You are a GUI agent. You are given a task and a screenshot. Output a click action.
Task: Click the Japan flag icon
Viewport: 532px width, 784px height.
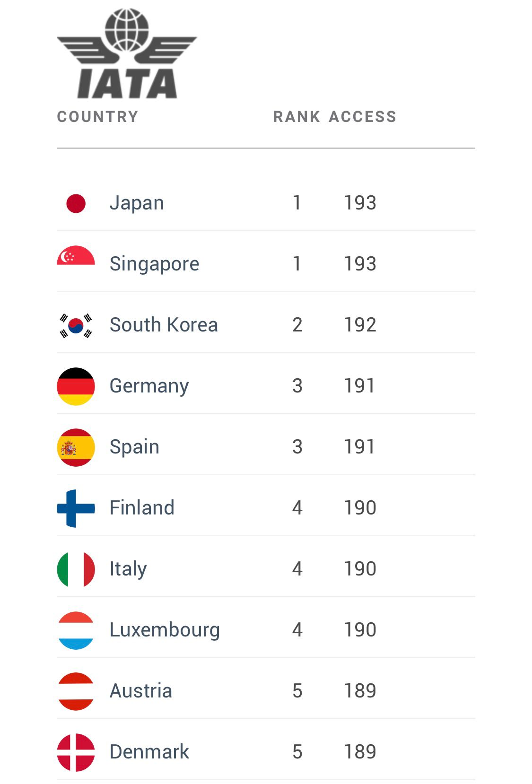pyautogui.click(x=76, y=203)
